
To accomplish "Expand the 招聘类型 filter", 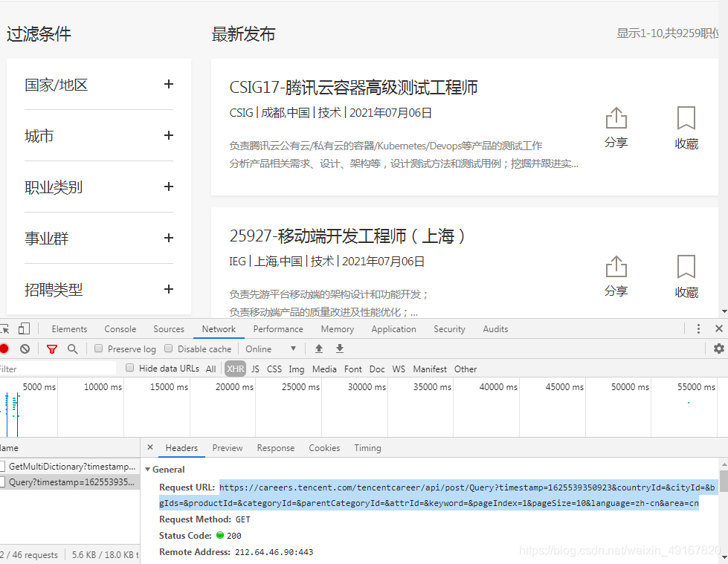I will click(169, 289).
